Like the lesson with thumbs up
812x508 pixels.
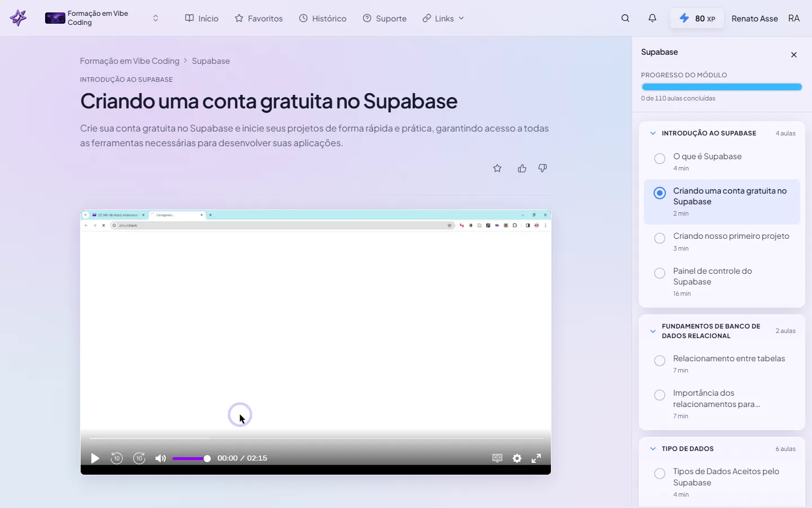[x=522, y=168]
